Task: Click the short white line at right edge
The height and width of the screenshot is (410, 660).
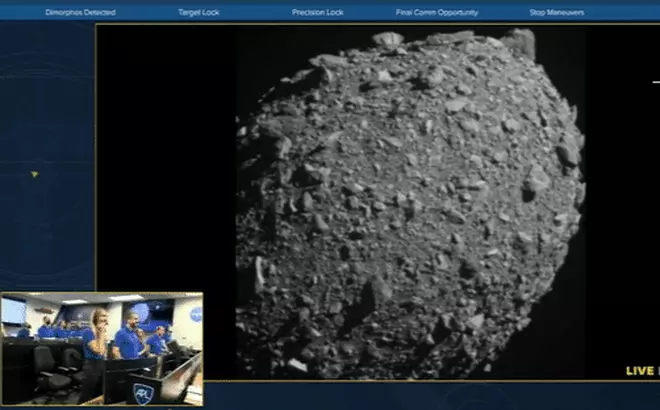Action: [655, 81]
